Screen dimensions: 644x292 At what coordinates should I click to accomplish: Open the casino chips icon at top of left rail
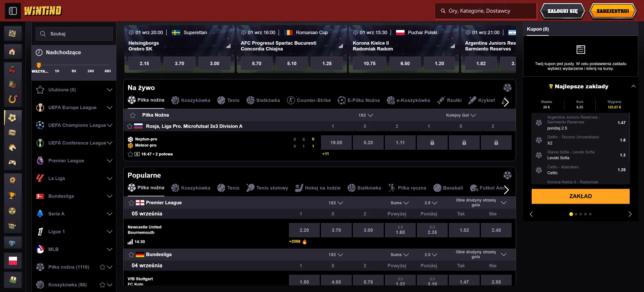(13, 33)
